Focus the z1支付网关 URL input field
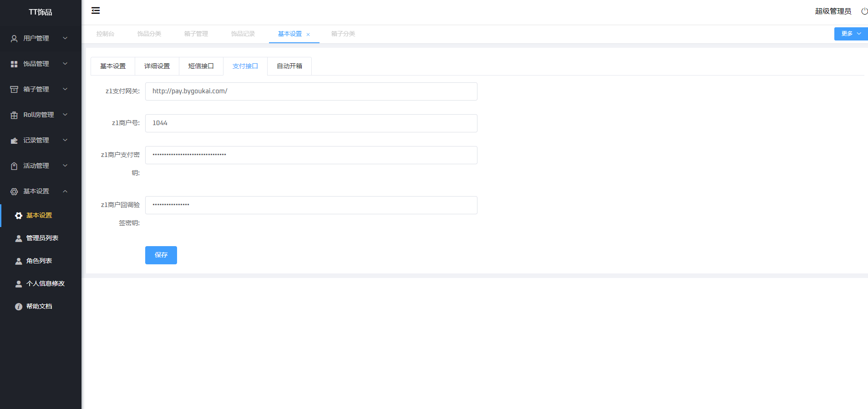Viewport: 868px width, 409px height. click(311, 91)
